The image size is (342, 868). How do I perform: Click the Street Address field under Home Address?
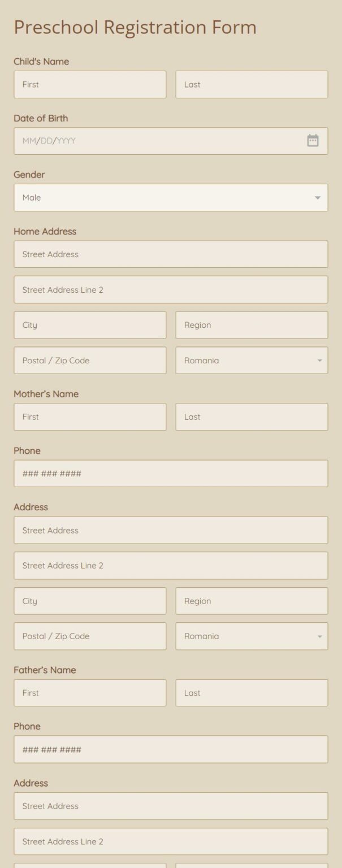(171, 254)
